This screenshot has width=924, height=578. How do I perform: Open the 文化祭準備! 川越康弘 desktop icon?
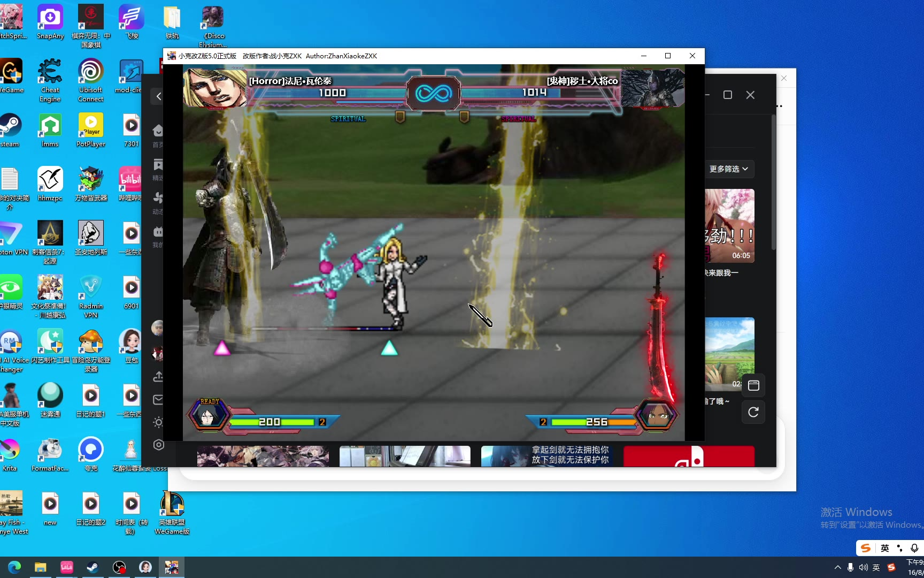tap(50, 296)
